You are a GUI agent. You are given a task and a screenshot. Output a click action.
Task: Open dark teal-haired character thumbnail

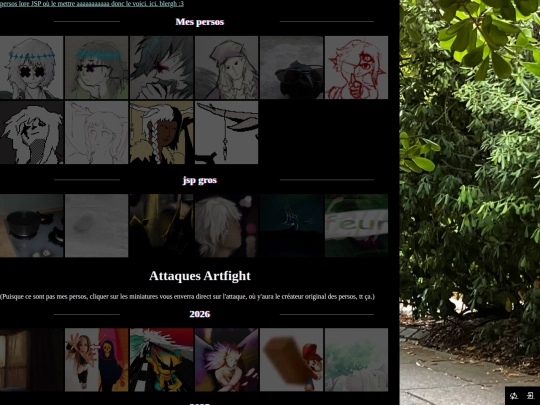162,68
